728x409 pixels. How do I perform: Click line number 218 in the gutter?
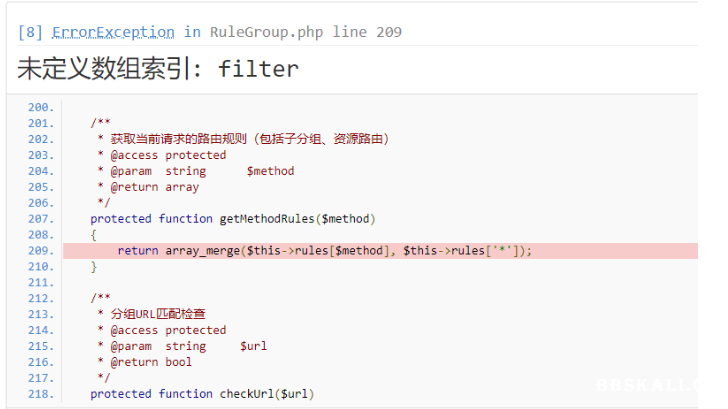(40, 394)
